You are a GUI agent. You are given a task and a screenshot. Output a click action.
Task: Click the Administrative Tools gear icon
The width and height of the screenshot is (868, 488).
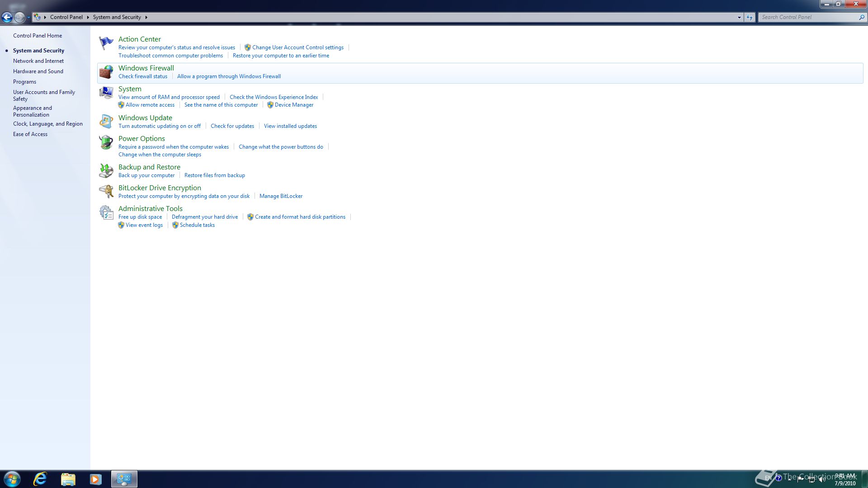[106, 212]
